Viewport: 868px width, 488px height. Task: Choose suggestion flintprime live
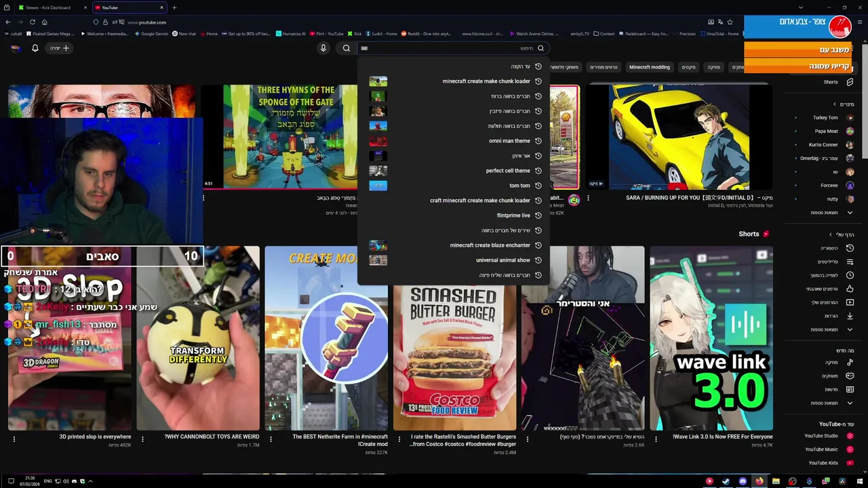pyautogui.click(x=453, y=216)
